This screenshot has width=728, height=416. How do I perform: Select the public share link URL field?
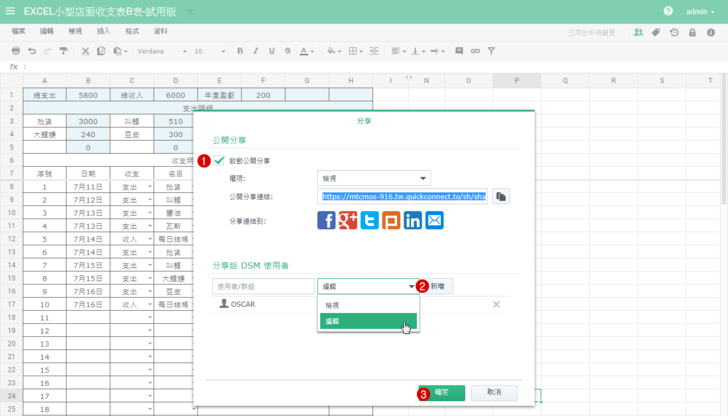pyautogui.click(x=403, y=197)
